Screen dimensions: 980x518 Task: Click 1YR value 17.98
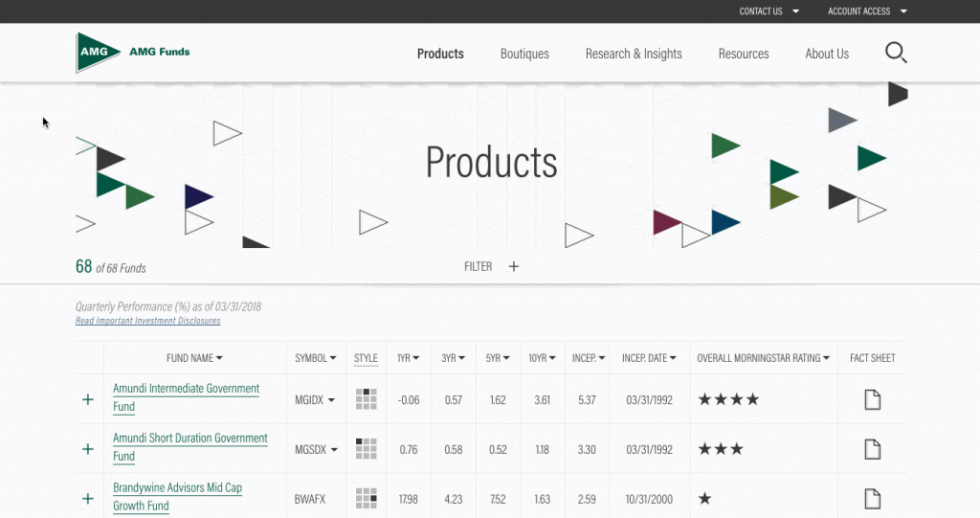(x=409, y=499)
